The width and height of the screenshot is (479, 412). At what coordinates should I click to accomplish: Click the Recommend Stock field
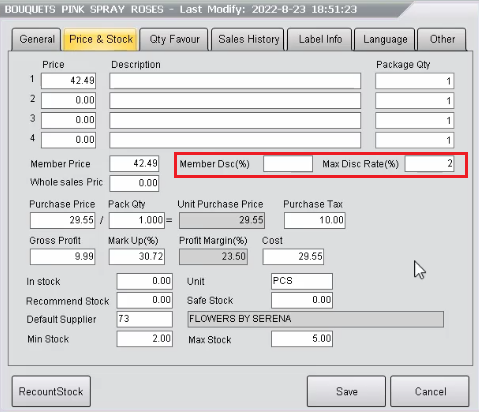145,300
